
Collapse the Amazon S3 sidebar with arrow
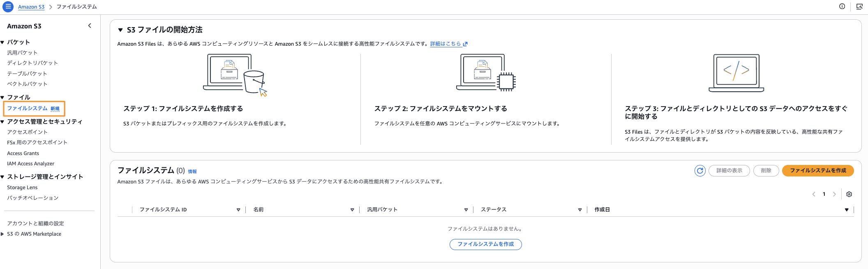pos(90,26)
